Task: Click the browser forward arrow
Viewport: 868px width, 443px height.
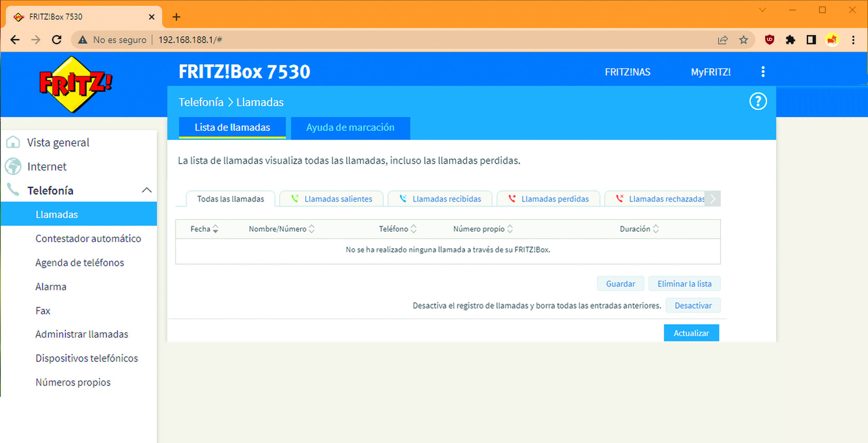Action: [x=36, y=40]
